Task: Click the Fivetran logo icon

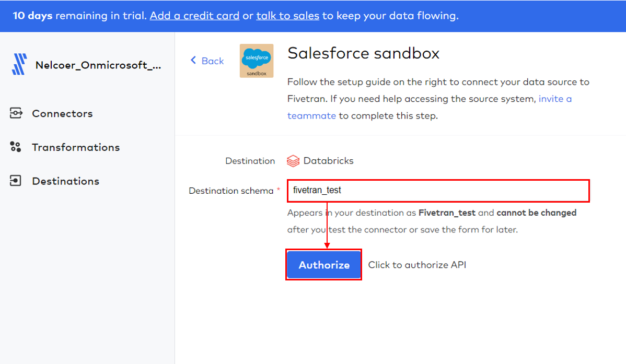Action: point(19,65)
